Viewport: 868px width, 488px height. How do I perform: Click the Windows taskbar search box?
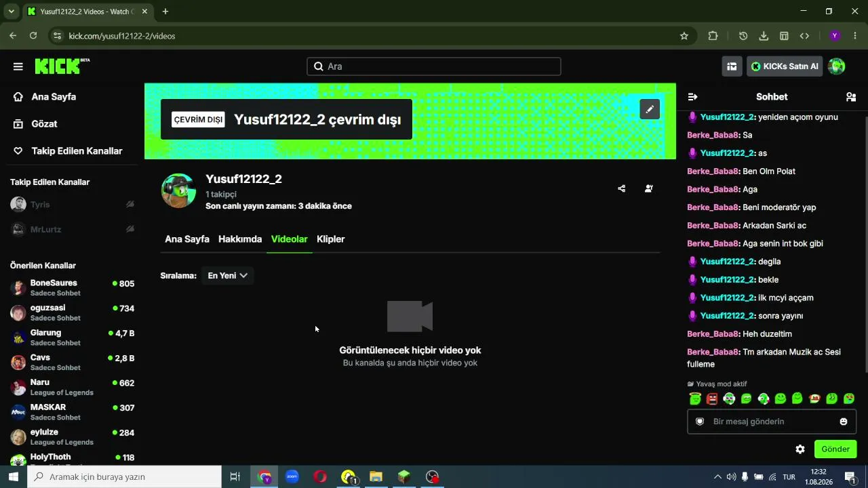[x=124, y=477]
